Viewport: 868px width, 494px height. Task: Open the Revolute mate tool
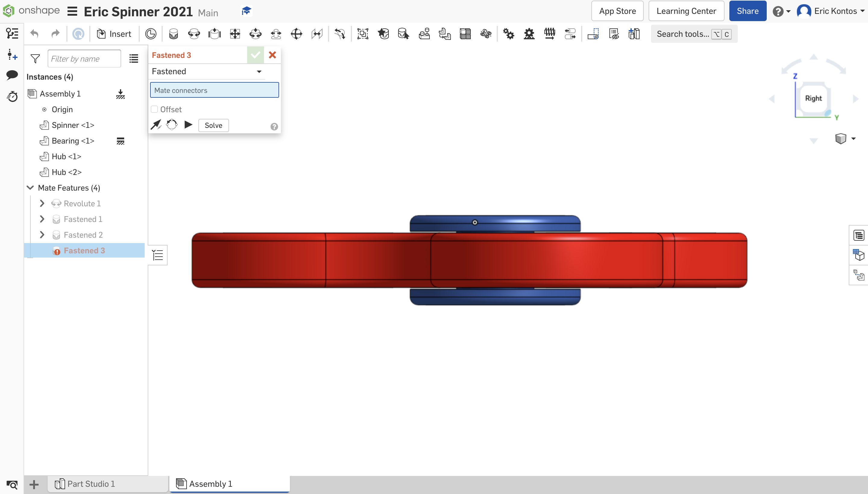coord(194,33)
